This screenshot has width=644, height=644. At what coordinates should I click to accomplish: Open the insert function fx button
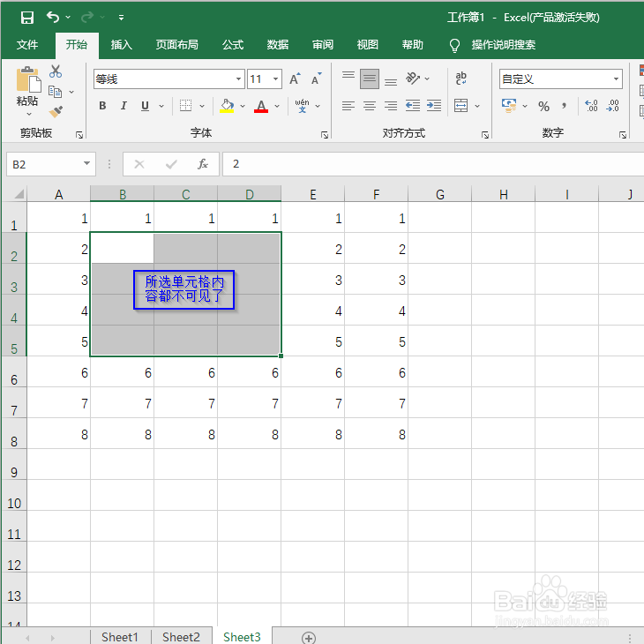pyautogui.click(x=203, y=164)
